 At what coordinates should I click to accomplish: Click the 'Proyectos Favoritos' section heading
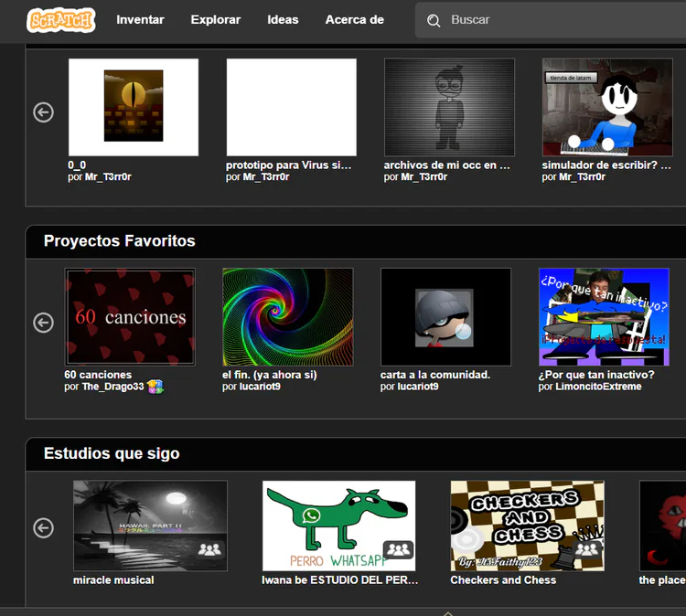pyautogui.click(x=120, y=241)
